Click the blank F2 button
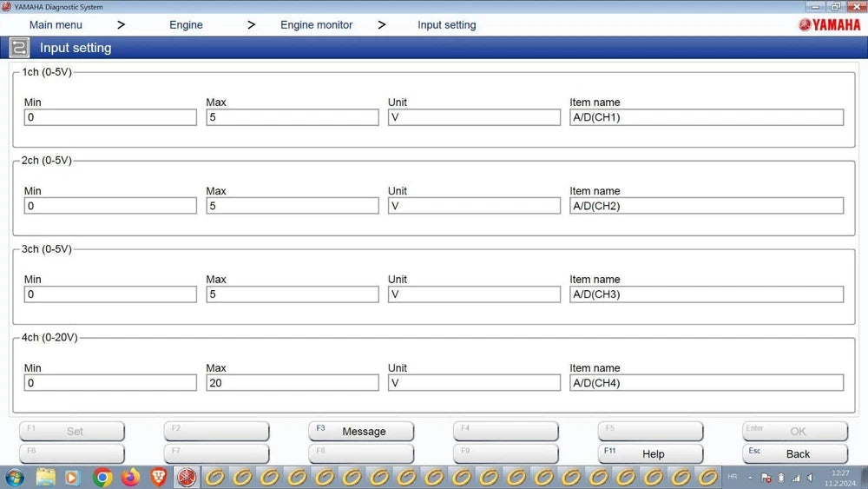The width and height of the screenshot is (868, 489). click(216, 431)
